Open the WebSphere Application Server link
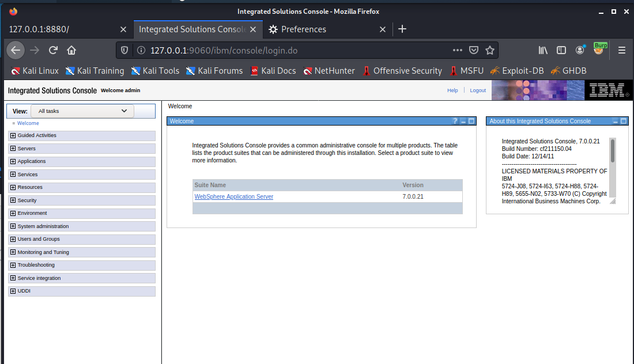Screen dimensions: 634x364 [234, 197]
